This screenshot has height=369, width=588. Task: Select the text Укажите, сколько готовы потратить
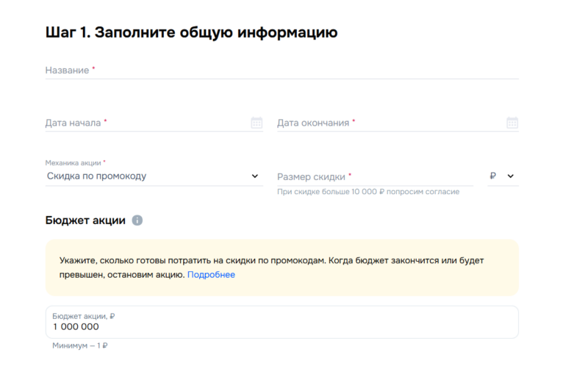pos(135,261)
